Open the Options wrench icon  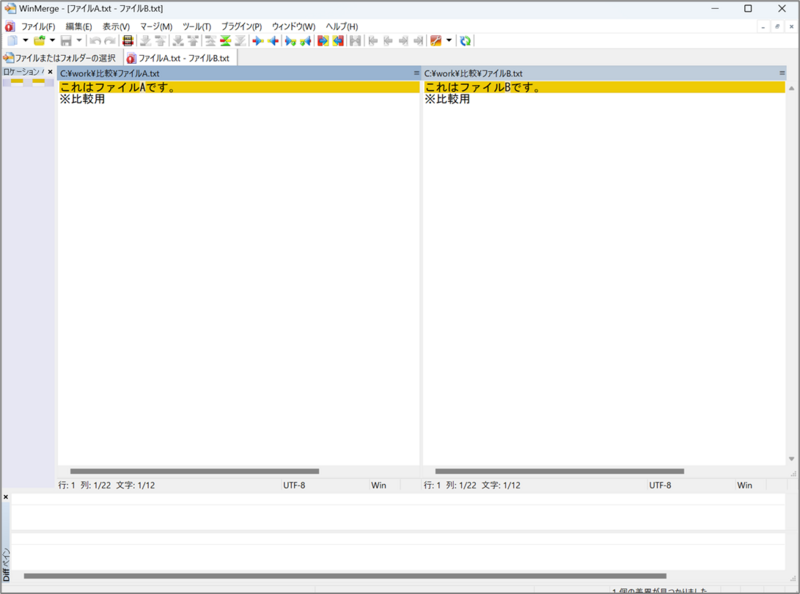pyautogui.click(x=436, y=41)
